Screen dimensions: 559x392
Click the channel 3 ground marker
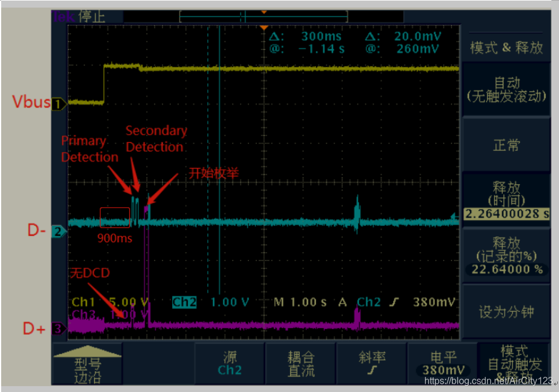(x=59, y=328)
